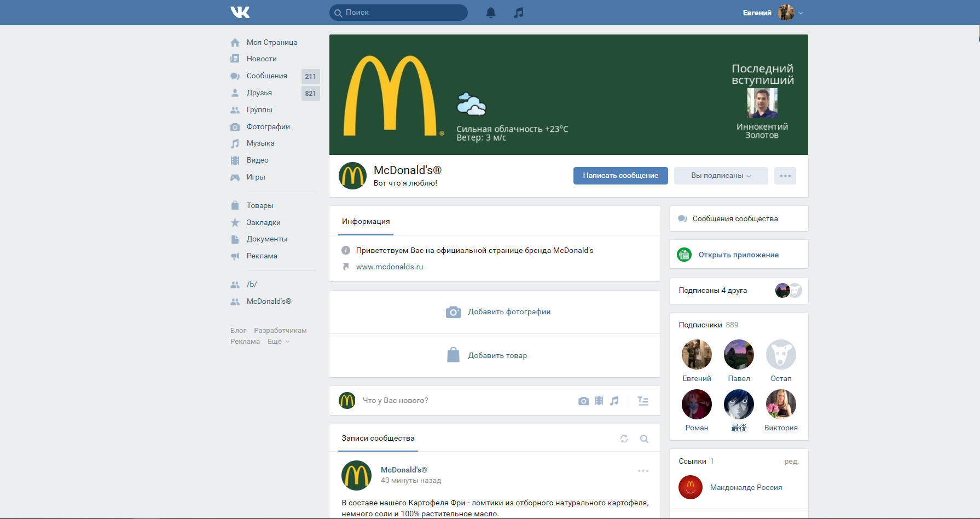The height and width of the screenshot is (519, 980).
Task: Follow the www.mcdonalds.ru link
Action: (390, 267)
